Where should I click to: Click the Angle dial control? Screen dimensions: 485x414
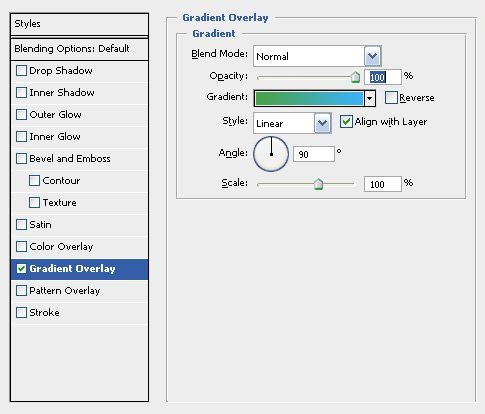[x=271, y=154]
